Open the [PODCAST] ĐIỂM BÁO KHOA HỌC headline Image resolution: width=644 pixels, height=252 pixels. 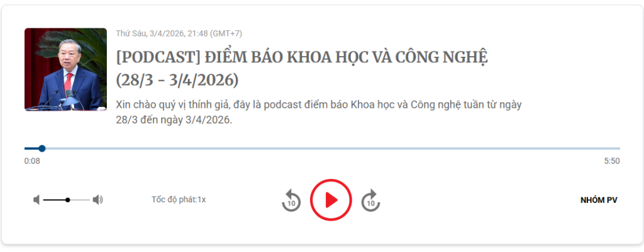pos(302,58)
